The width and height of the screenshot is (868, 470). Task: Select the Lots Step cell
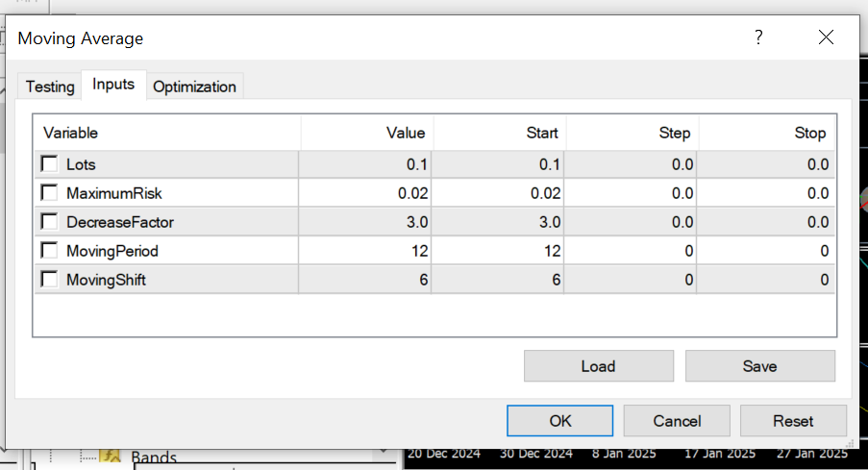pos(631,164)
